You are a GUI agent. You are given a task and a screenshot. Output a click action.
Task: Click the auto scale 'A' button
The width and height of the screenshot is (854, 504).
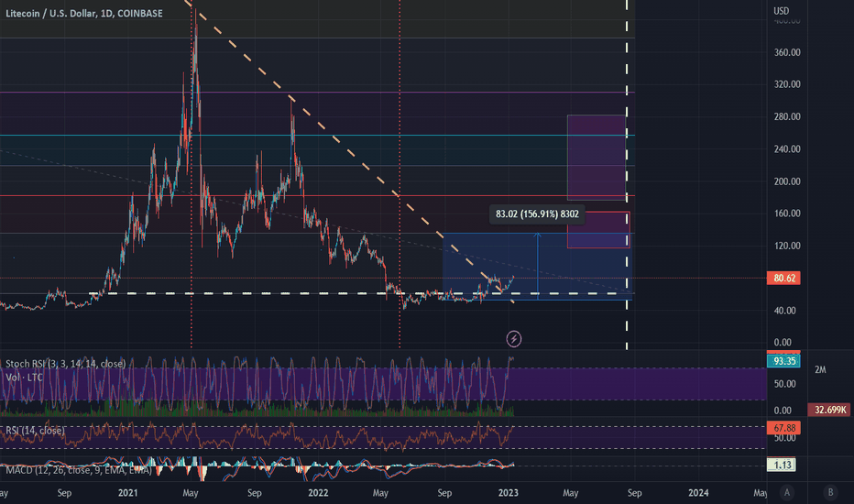point(786,493)
